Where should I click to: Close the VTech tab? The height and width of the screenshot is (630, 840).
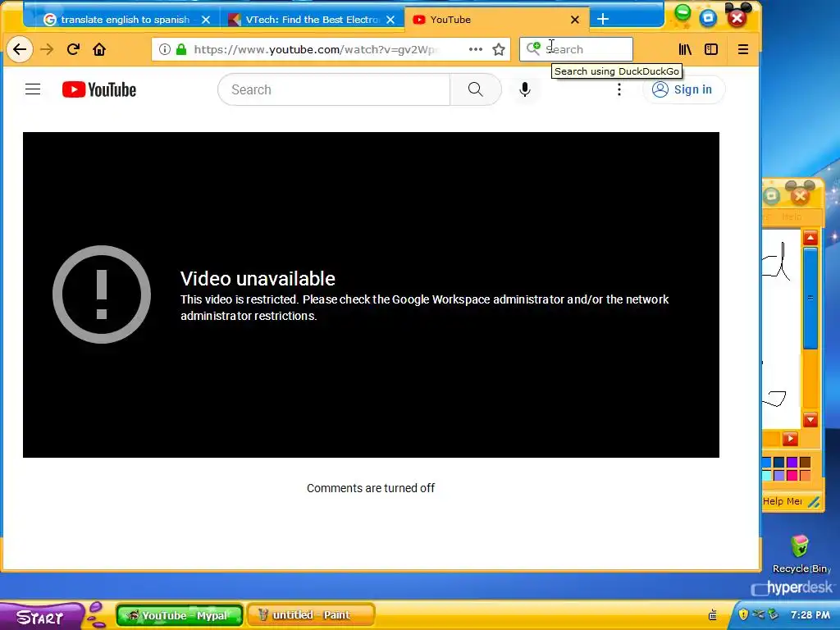(x=390, y=20)
